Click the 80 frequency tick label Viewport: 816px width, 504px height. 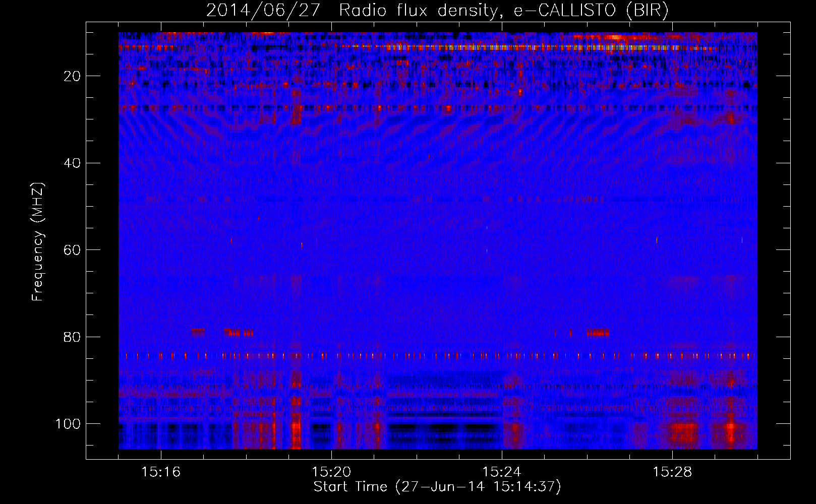(73, 337)
